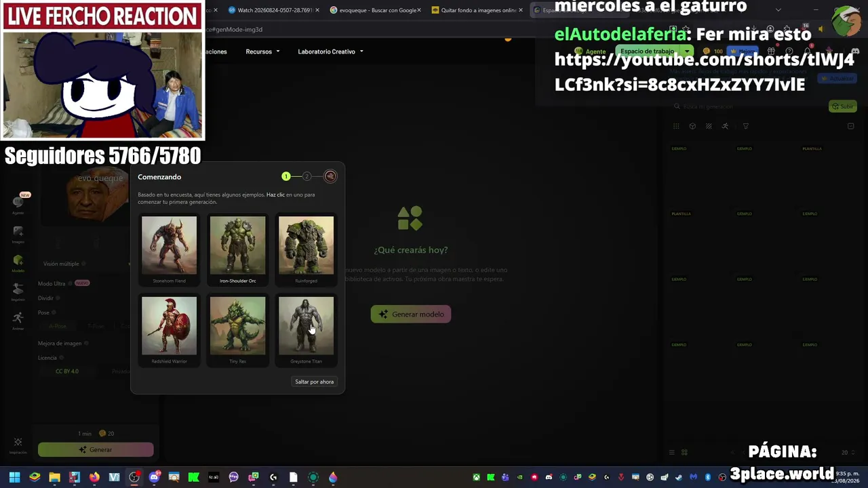
Task: Open the help question mark icon
Action: [x=789, y=52]
